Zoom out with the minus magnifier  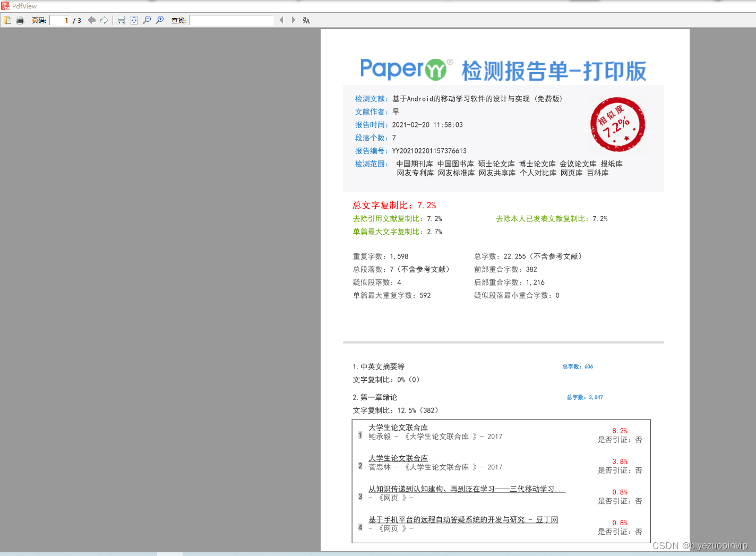click(147, 20)
